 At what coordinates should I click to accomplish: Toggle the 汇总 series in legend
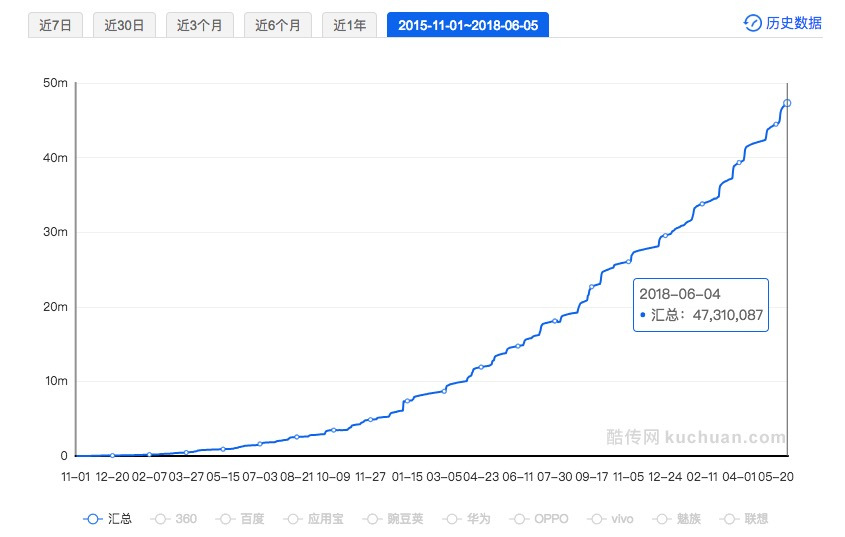tap(106, 519)
